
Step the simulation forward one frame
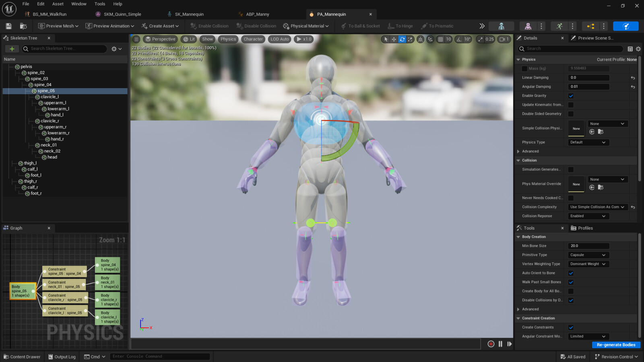[x=510, y=344]
